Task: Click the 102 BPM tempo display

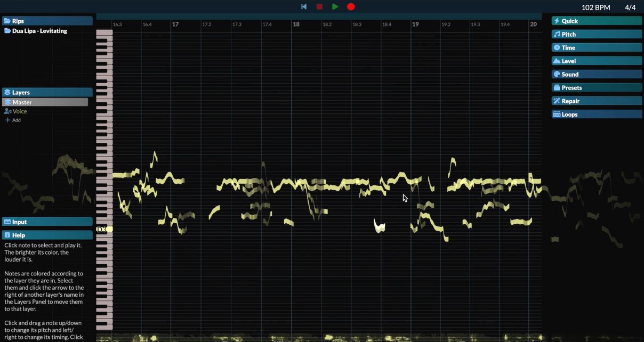Action: coord(595,7)
